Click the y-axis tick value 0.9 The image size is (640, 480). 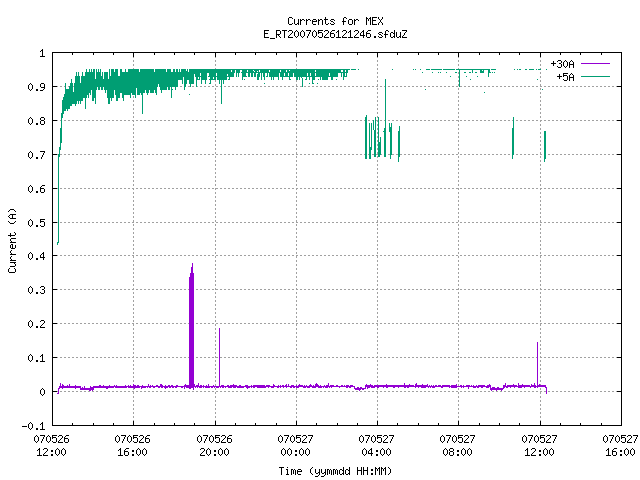[x=36, y=87]
